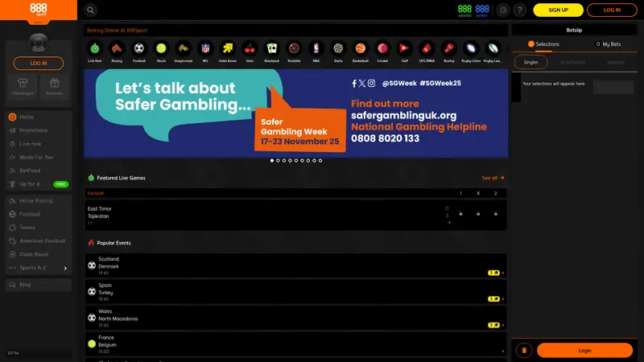Click the header LOG IN button
Viewport: 644px width, 362px height.
612,10
